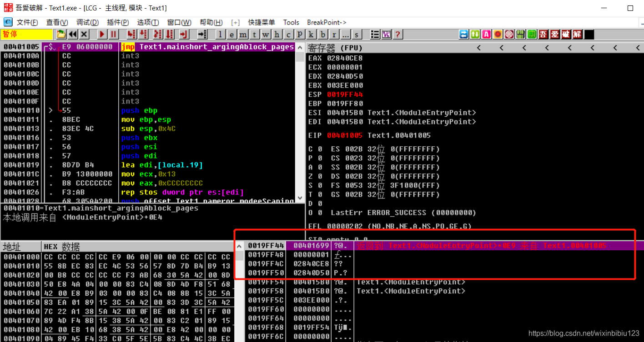Show threads with 't' button
This screenshot has width=644, height=342.
point(255,35)
